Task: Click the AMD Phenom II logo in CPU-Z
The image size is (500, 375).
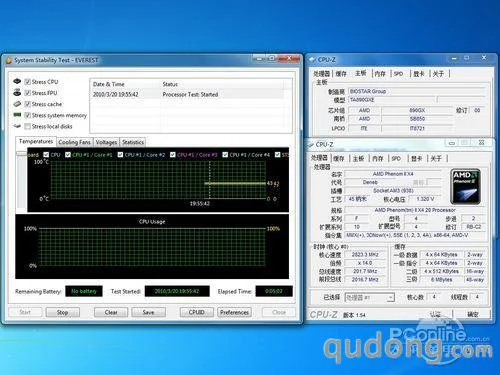Action: tap(465, 187)
